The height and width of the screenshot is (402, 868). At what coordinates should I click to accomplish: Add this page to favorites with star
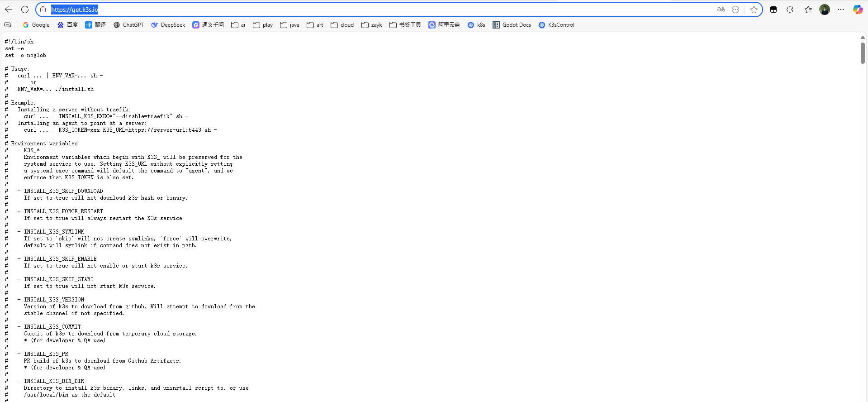click(754, 10)
